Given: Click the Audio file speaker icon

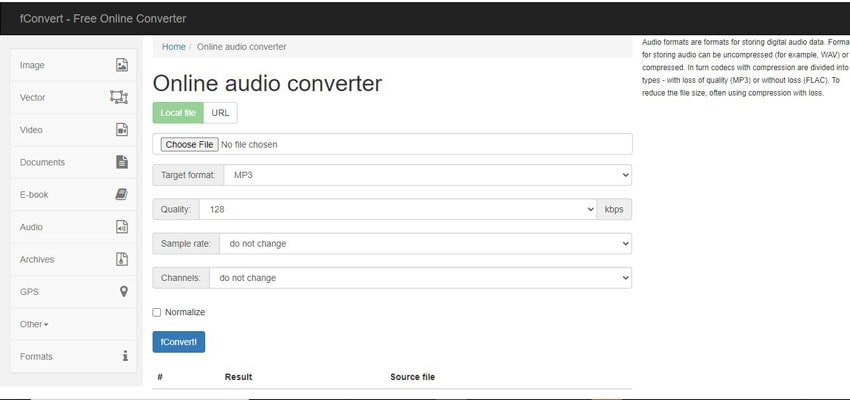Looking at the screenshot, I should 122,227.
